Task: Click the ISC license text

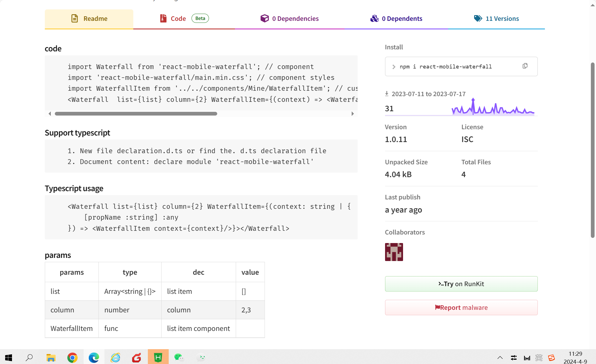Action: click(x=467, y=139)
